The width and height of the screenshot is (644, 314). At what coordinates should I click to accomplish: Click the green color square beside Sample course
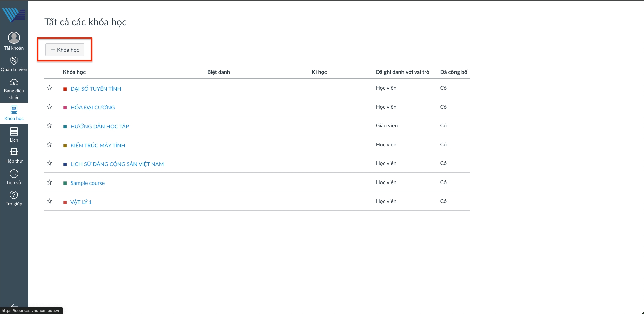pos(65,183)
